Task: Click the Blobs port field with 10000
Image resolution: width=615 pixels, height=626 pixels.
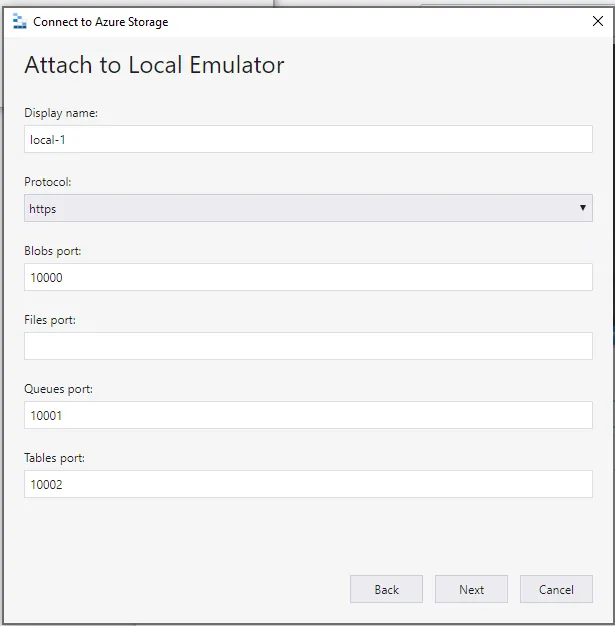Action: pyautogui.click(x=308, y=277)
